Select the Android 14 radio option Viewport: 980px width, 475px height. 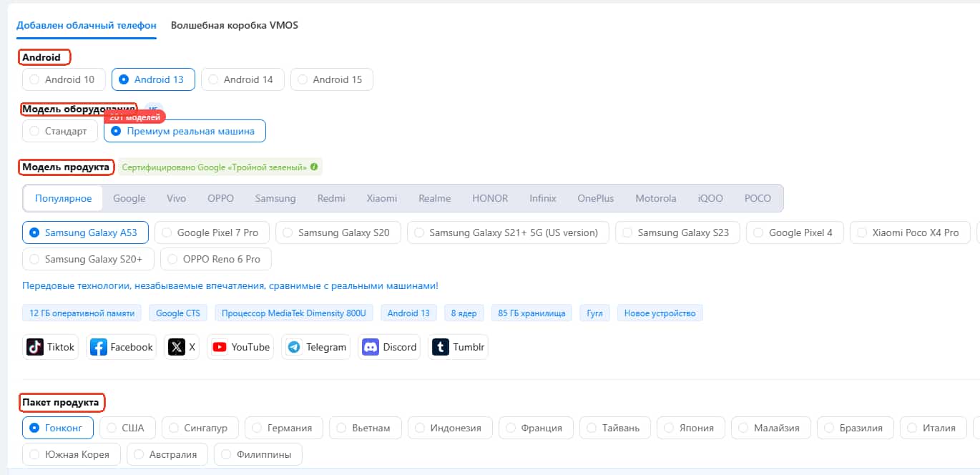coord(242,79)
